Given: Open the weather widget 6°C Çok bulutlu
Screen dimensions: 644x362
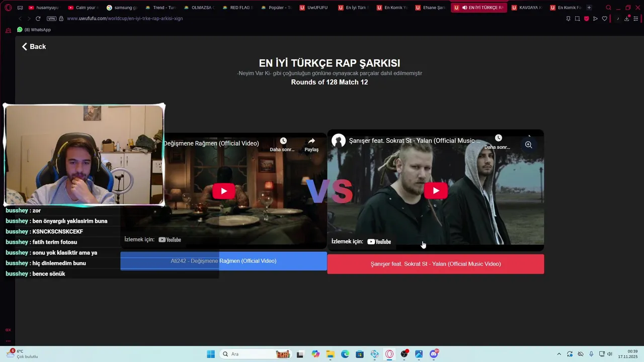Looking at the screenshot, I should click(x=23, y=354).
